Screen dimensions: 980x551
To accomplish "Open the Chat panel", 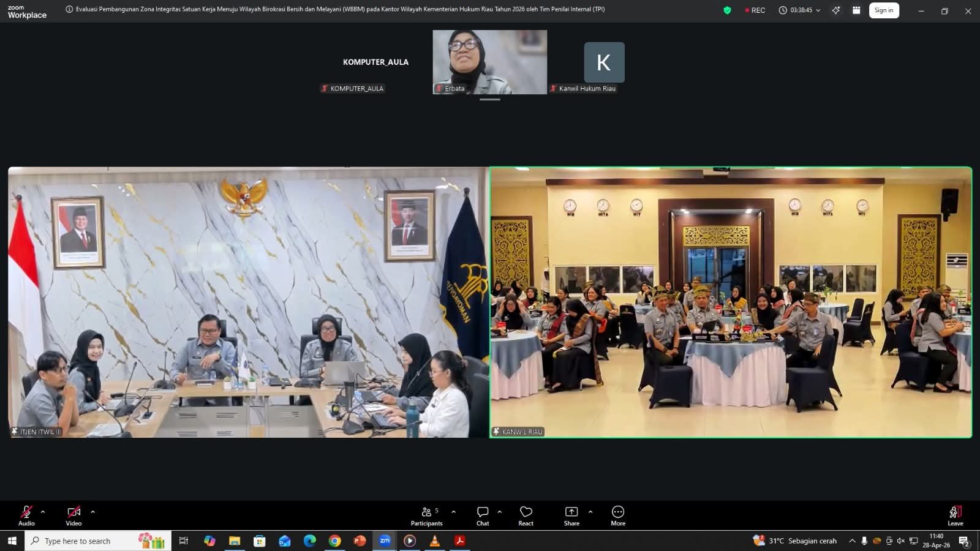I will (x=483, y=515).
